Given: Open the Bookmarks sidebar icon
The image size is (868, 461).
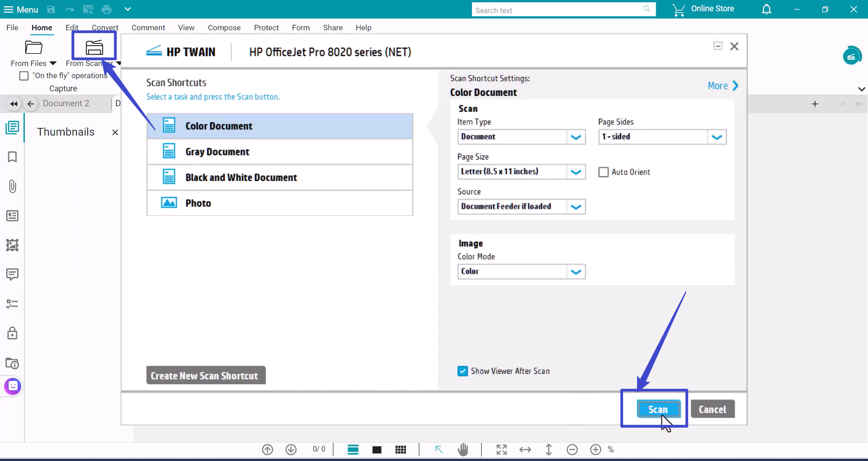Looking at the screenshot, I should (12, 157).
